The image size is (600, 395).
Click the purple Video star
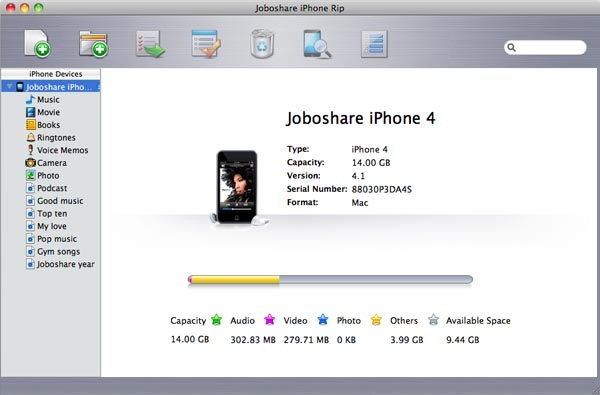point(269,319)
